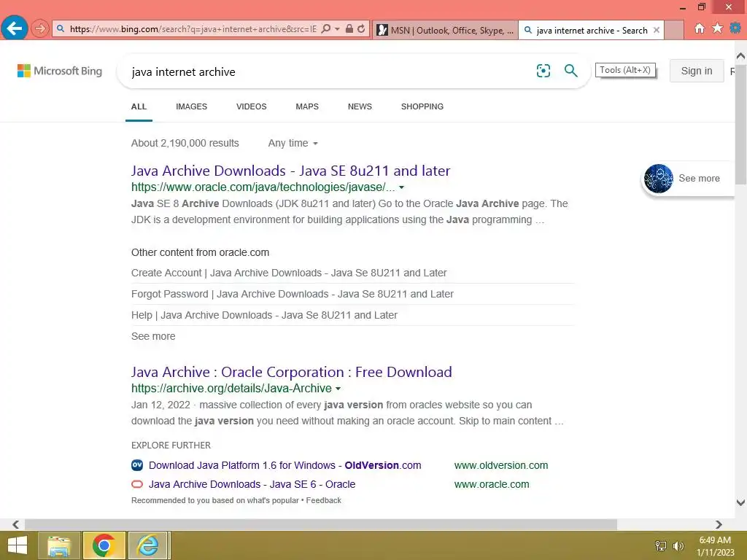Click the address bar search magnifier icon
747x560 pixels.
click(326, 29)
